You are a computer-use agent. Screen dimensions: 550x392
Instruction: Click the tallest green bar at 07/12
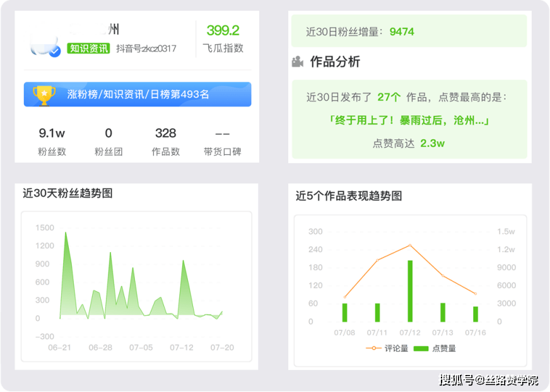(410, 291)
